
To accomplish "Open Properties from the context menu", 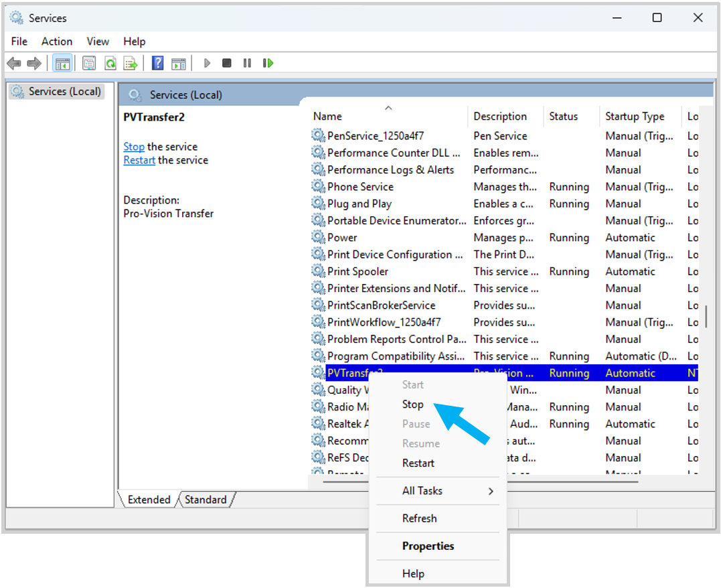I will [428, 546].
